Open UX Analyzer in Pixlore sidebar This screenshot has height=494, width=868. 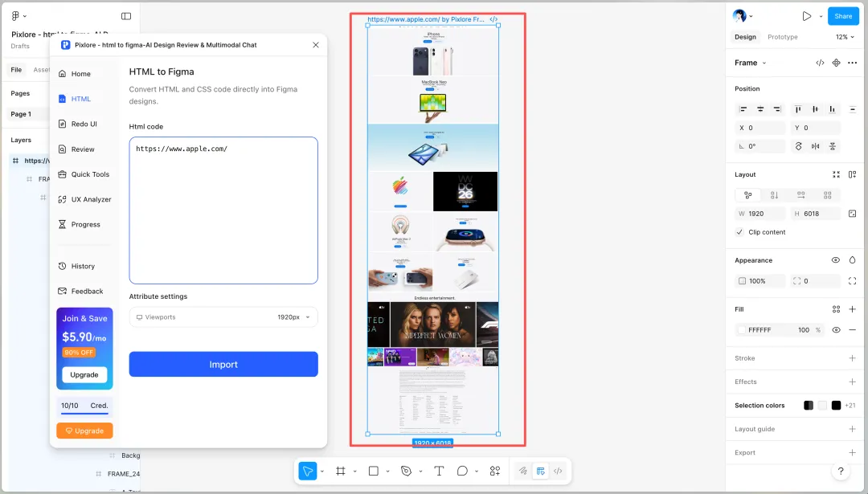click(x=84, y=199)
